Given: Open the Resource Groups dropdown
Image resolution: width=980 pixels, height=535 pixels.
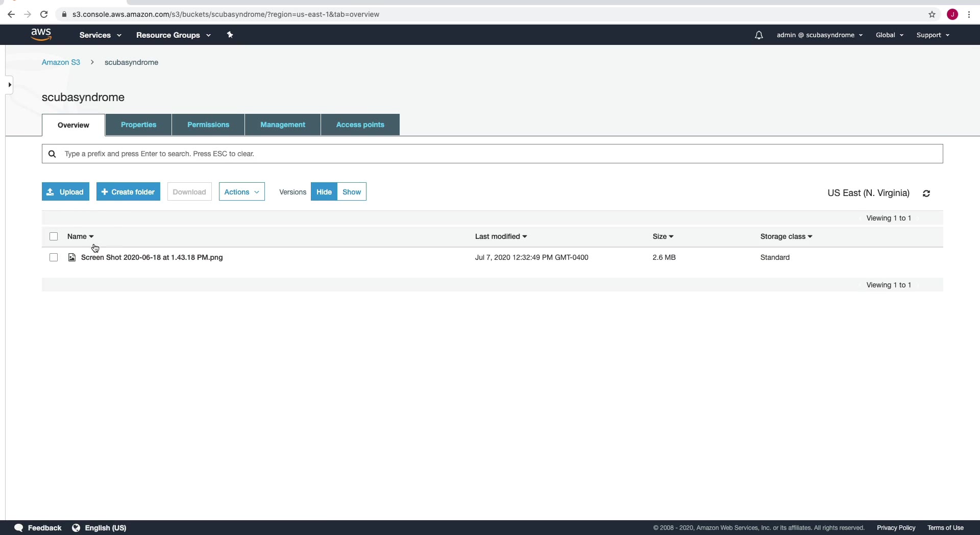Looking at the screenshot, I should tap(173, 35).
